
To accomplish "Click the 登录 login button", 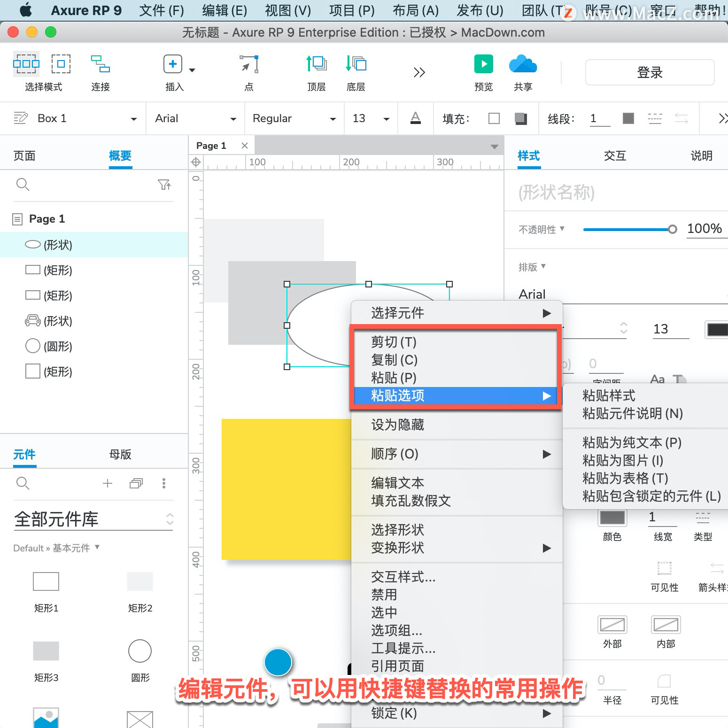I will 650,72.
